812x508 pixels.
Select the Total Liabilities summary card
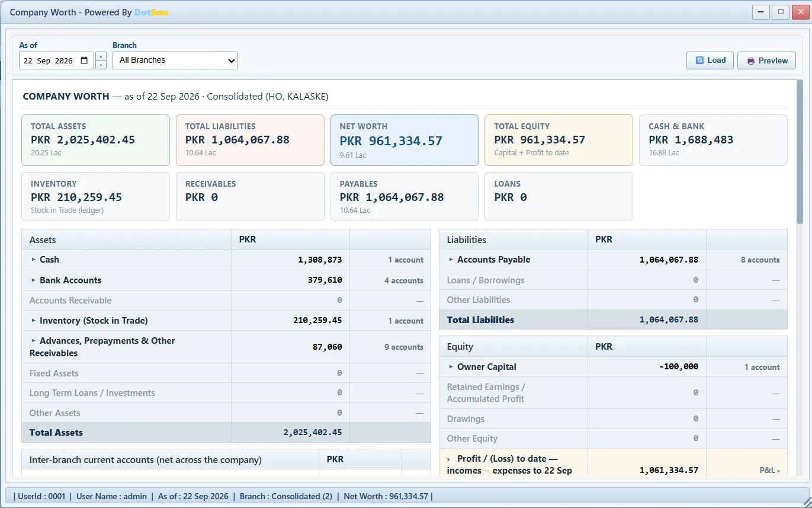coord(250,140)
